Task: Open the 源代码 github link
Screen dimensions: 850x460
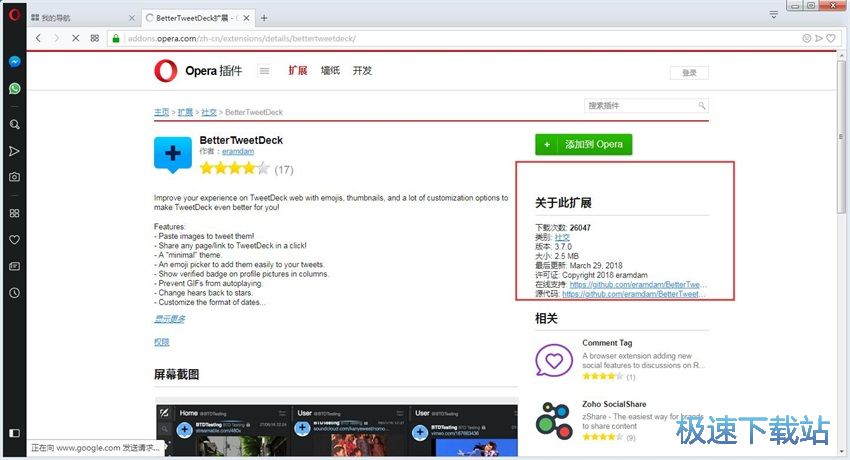Action: click(634, 294)
